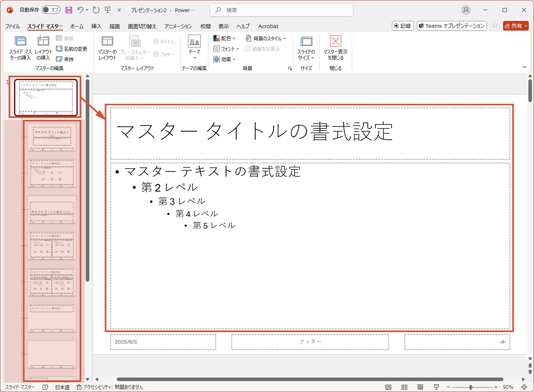Start Slide Show from status bar
Screen dimensions: 534x392
(x=436, y=387)
